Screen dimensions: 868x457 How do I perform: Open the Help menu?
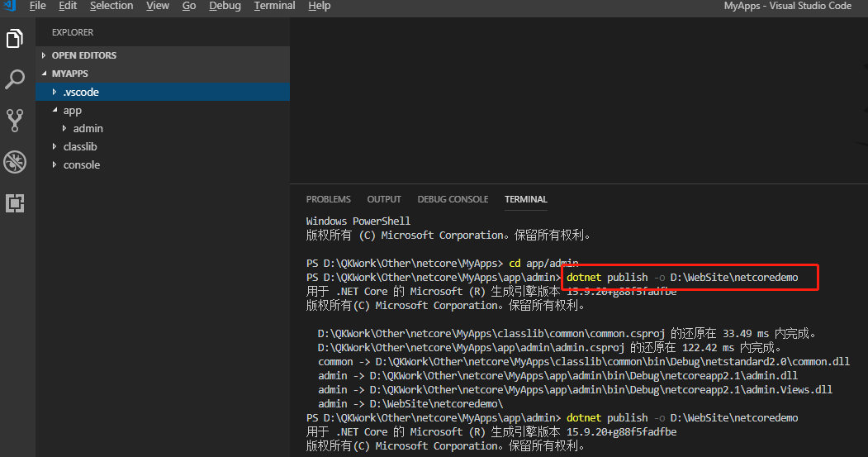pos(320,6)
